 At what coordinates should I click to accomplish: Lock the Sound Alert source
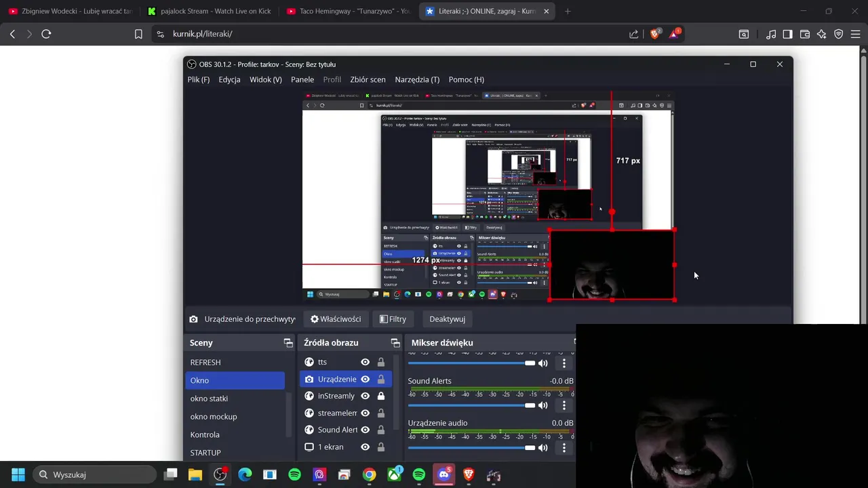(x=381, y=430)
